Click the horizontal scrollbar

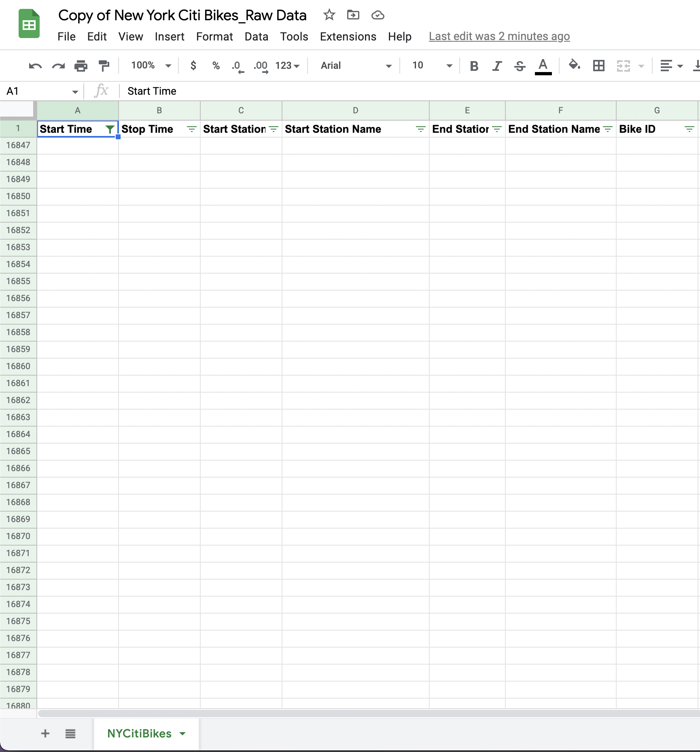tap(369, 713)
